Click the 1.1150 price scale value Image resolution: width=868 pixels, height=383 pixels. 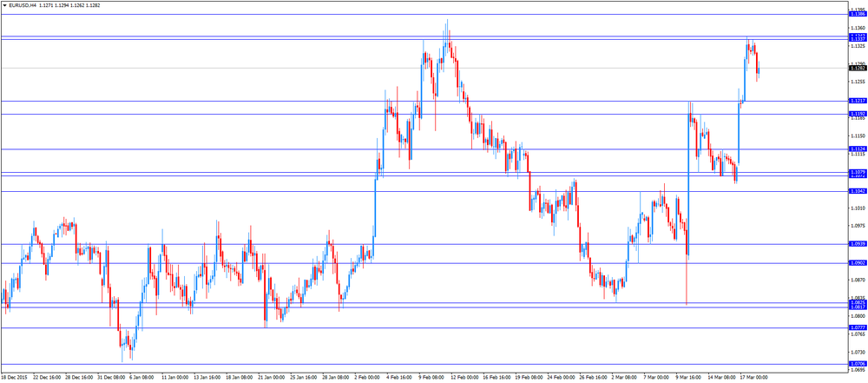(x=858, y=135)
